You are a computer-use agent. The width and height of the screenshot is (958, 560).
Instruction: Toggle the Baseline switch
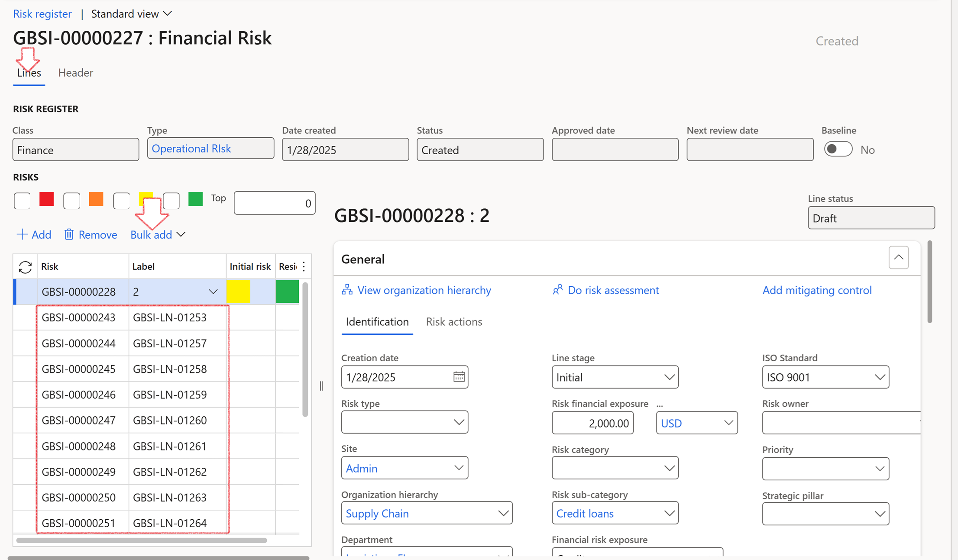tap(838, 149)
